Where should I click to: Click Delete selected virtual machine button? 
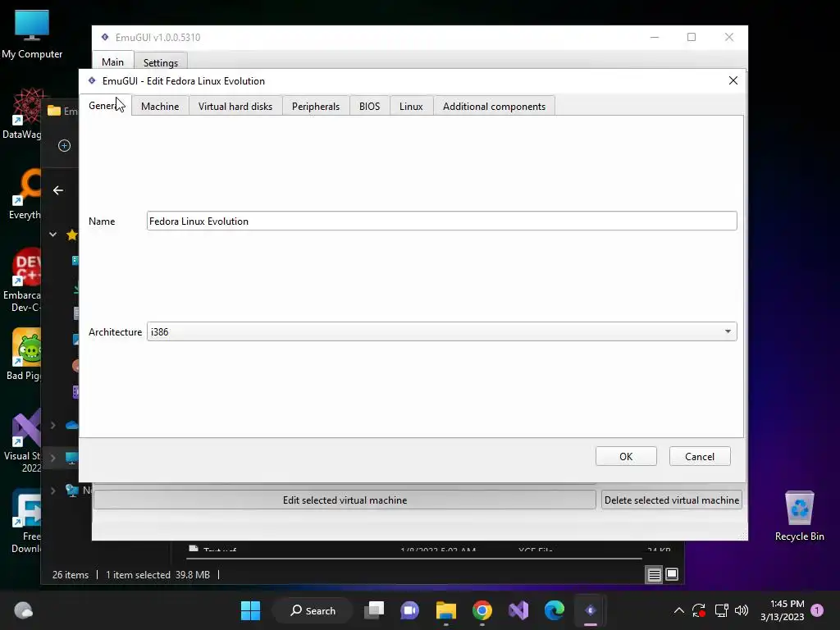click(671, 500)
